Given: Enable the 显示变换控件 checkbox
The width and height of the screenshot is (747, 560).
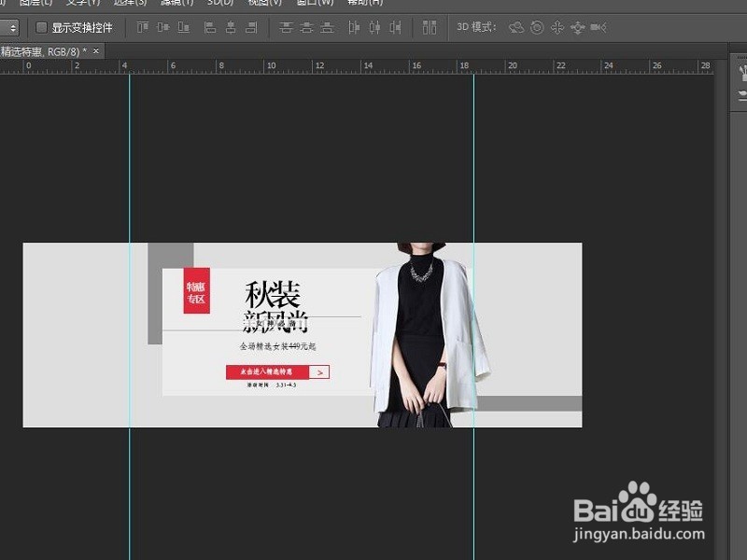Looking at the screenshot, I should click(x=42, y=28).
